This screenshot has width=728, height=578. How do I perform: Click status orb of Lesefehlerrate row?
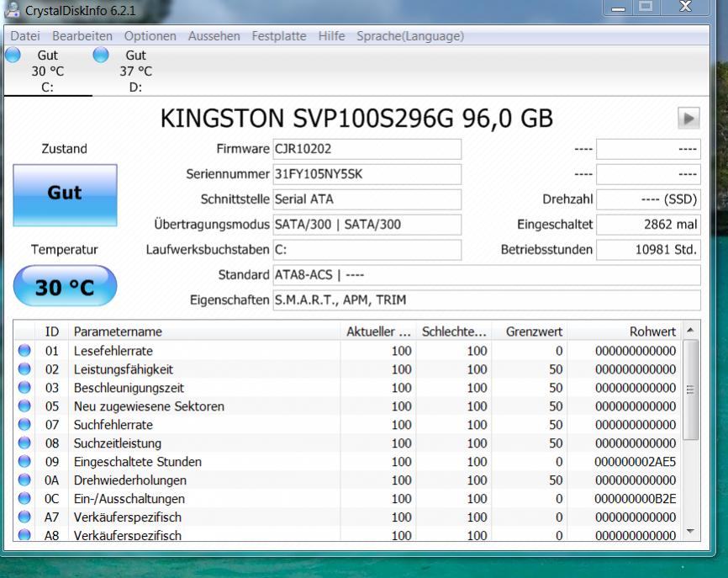[x=24, y=350]
